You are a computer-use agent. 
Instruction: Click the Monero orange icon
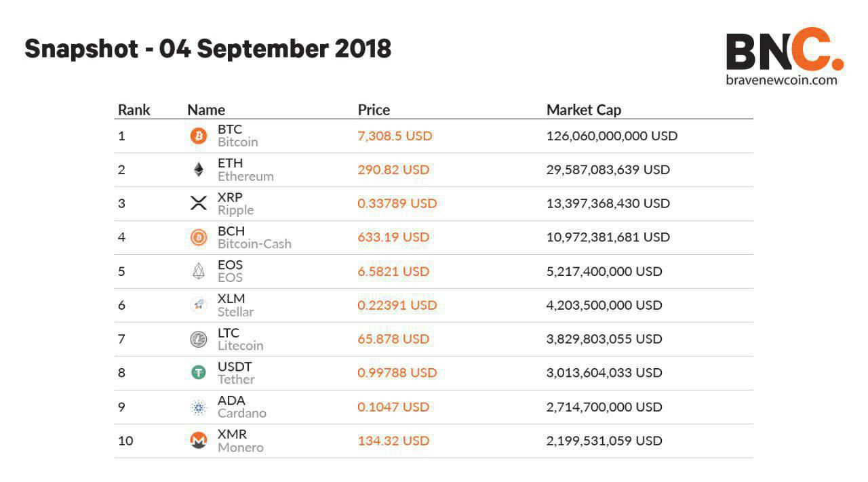coord(198,441)
